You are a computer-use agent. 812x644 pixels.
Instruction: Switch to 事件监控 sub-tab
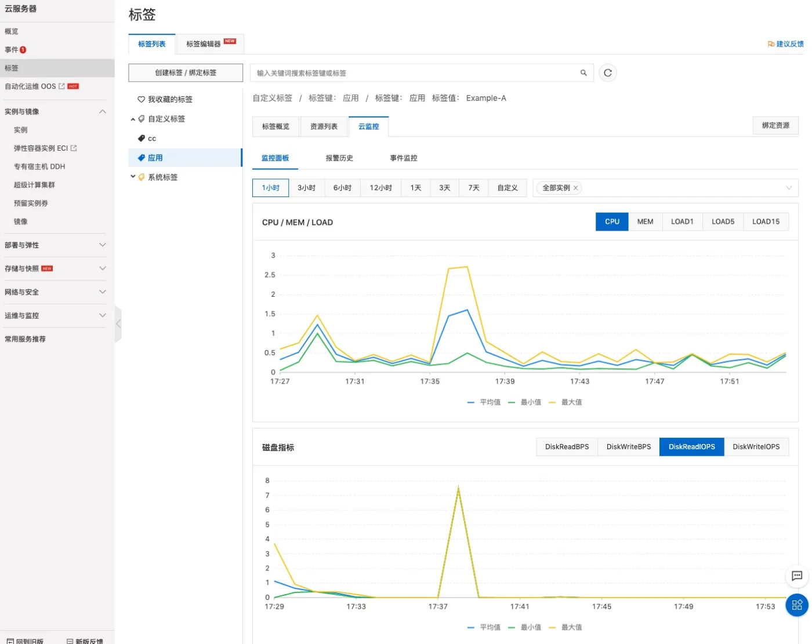click(404, 158)
